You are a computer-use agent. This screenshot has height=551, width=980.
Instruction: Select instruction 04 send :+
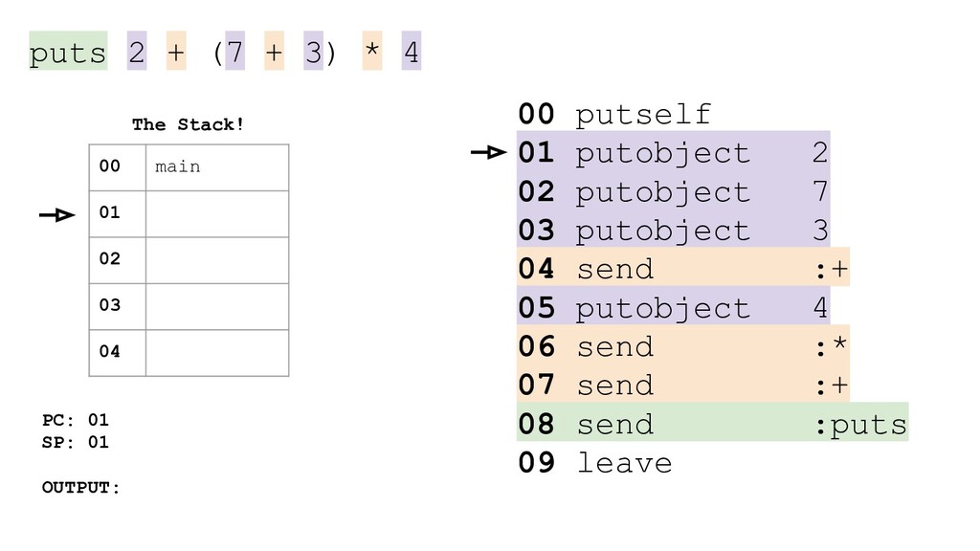click(x=683, y=268)
